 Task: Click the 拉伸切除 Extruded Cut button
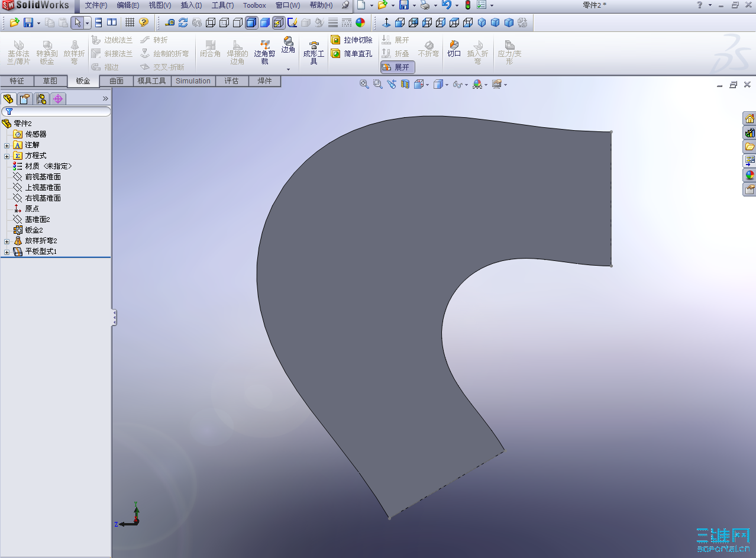coord(352,40)
